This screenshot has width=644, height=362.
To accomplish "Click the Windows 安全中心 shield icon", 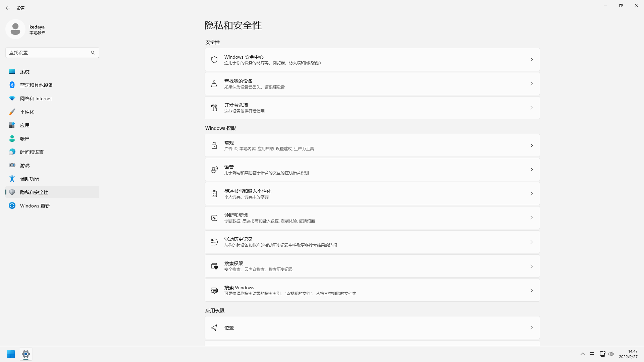I will tap(214, 60).
